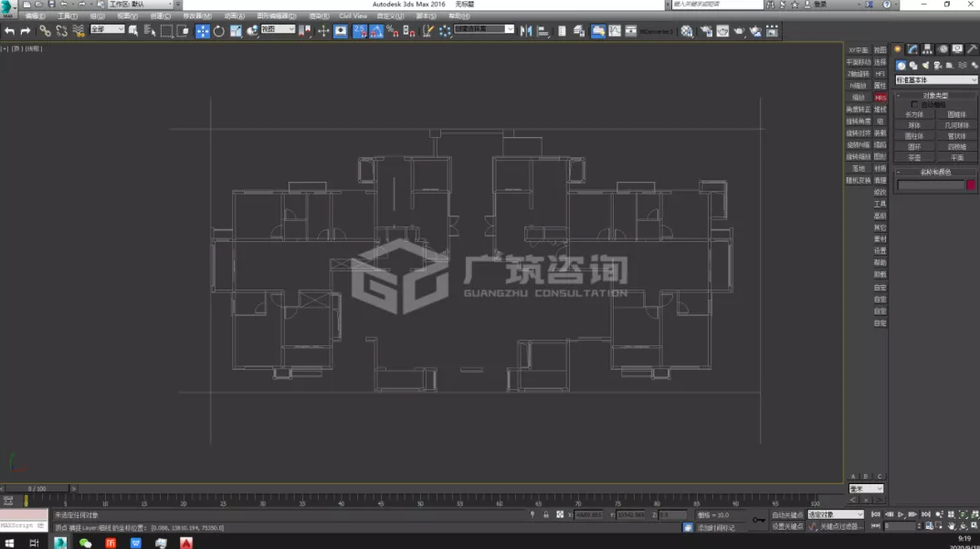Open the 修改器(M) menu
The height and width of the screenshot is (549, 980).
[197, 16]
